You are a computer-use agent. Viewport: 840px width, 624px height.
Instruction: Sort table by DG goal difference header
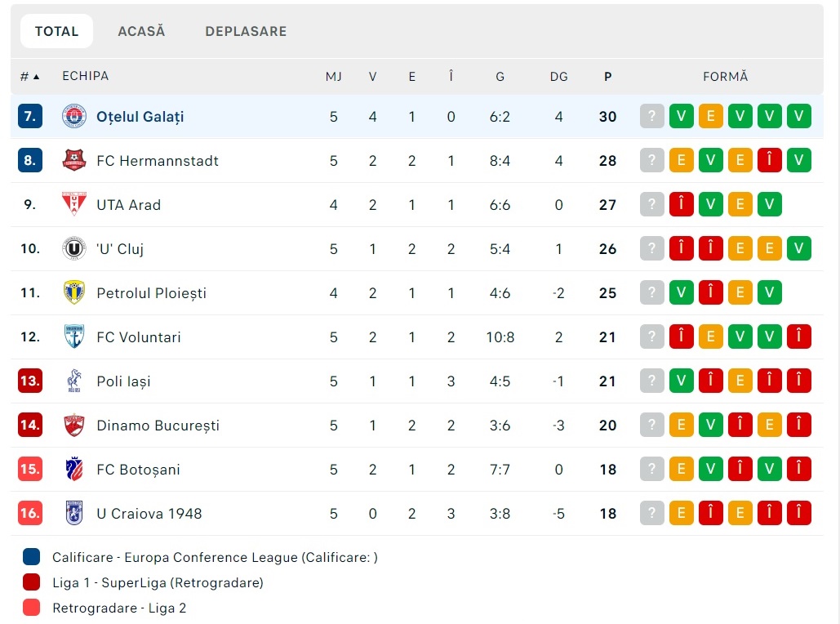(558, 77)
